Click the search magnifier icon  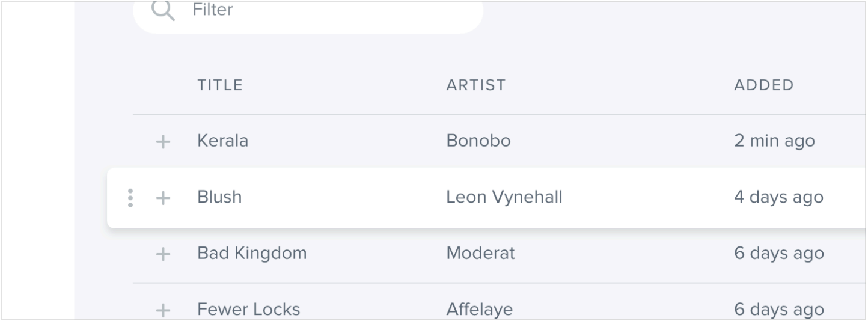(162, 11)
